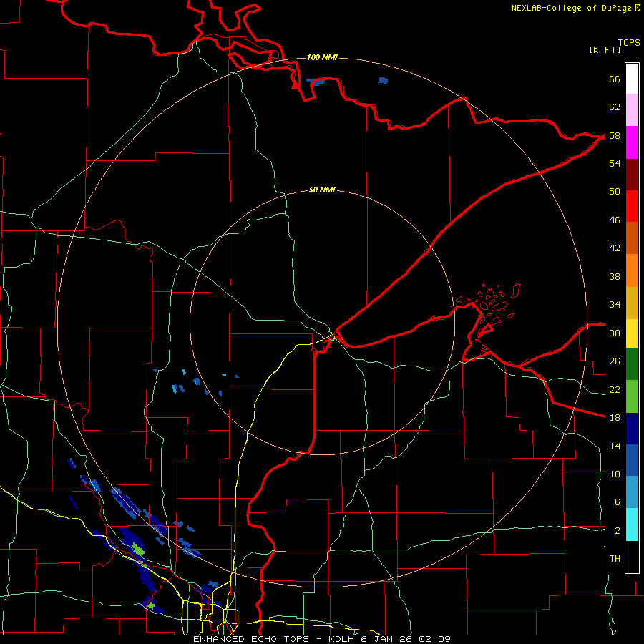Viewport: 644px width, 644px height.
Task: Click the light pink legend band below 62
Action: click(x=632, y=109)
